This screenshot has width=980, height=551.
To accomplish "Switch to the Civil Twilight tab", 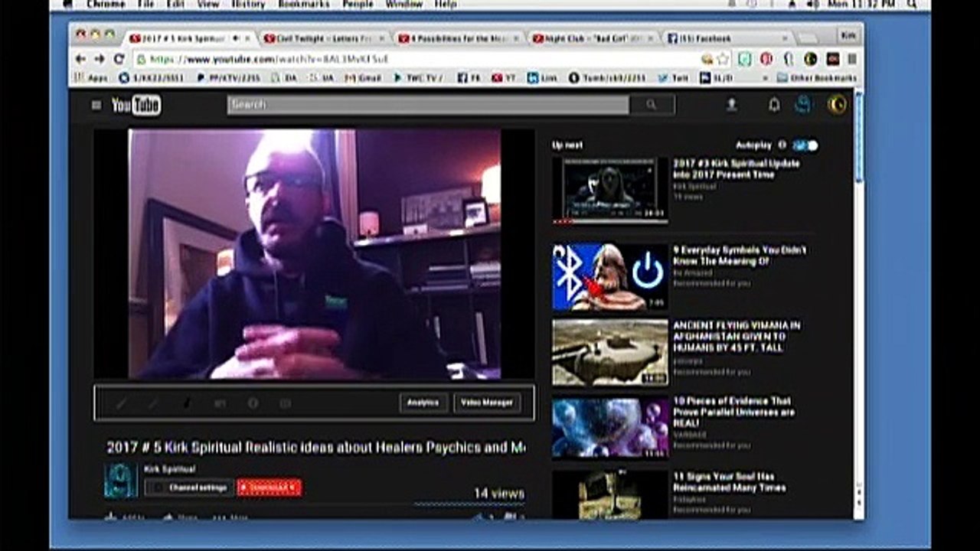I will (x=325, y=37).
